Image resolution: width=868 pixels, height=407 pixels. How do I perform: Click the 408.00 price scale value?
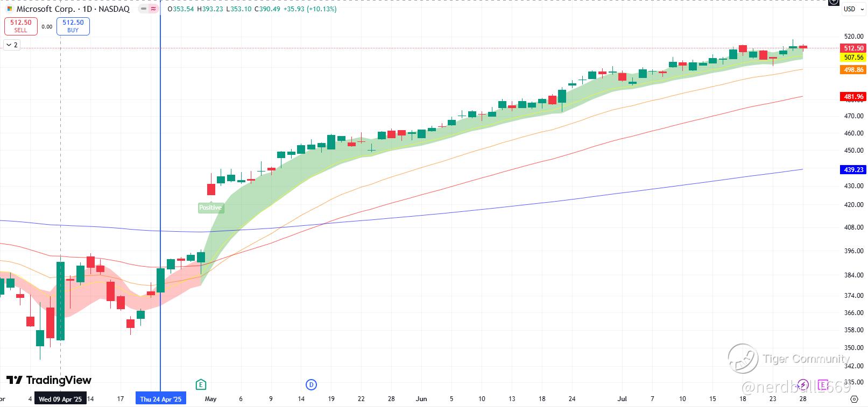[x=853, y=227]
